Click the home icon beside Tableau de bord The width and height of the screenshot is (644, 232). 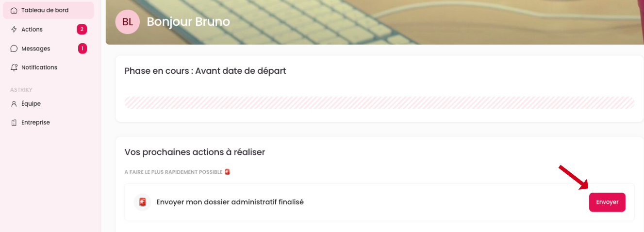point(14,10)
